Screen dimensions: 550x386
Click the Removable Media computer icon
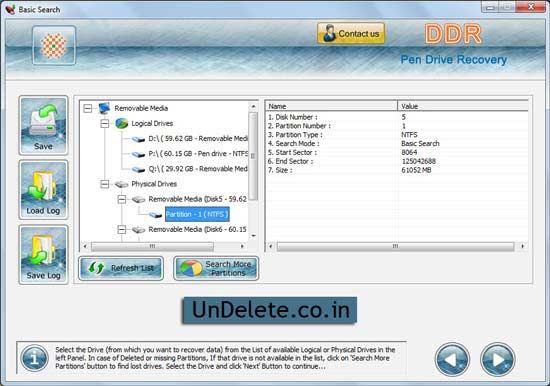[x=104, y=108]
